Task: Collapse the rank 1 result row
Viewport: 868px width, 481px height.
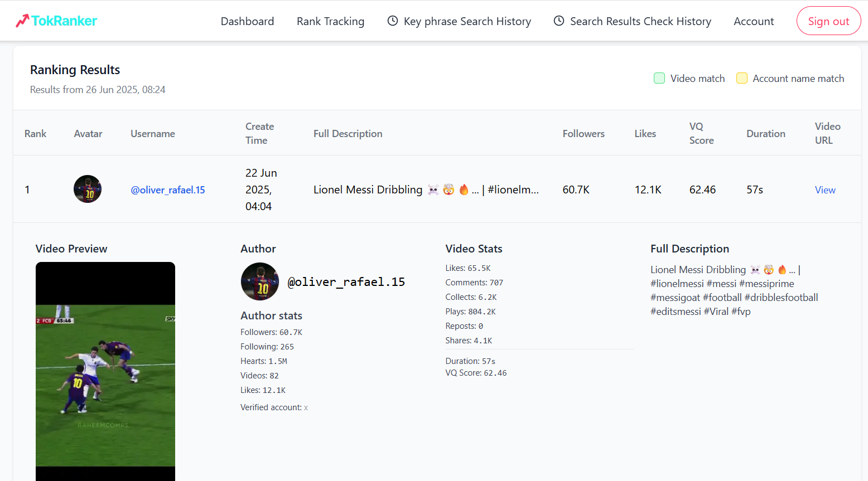Action: tap(27, 190)
